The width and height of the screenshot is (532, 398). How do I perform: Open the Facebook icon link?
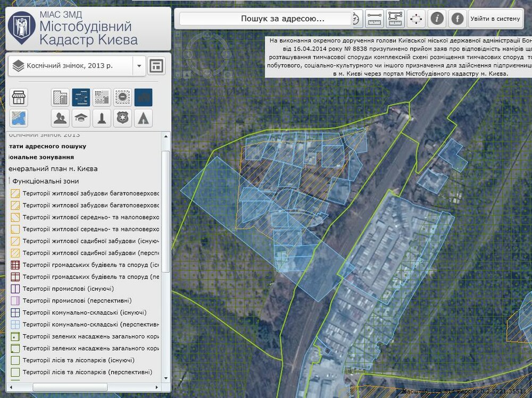tap(457, 19)
